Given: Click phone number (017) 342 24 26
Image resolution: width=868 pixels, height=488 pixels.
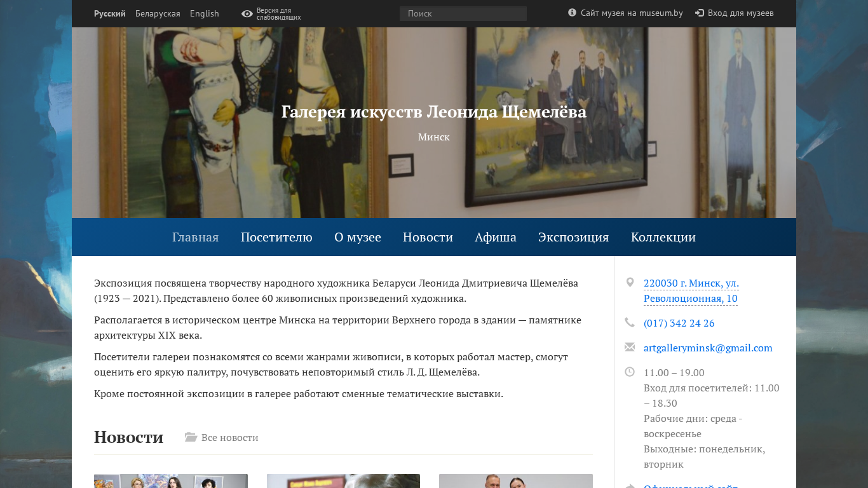Looking at the screenshot, I should click(679, 323).
